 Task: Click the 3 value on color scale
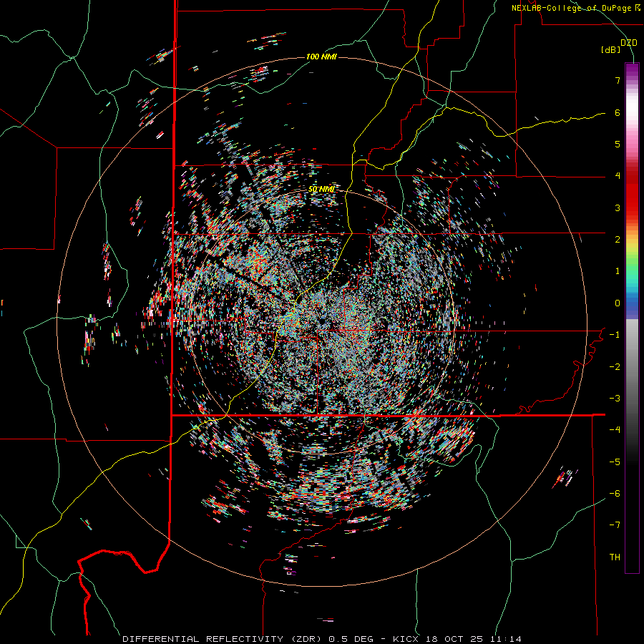pos(618,208)
